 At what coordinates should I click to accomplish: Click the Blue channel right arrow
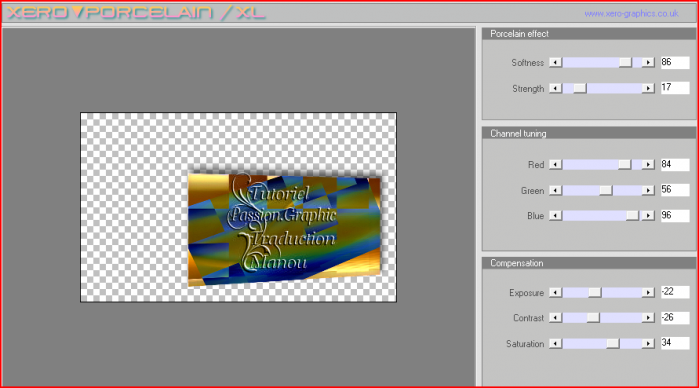pyautogui.click(x=648, y=216)
